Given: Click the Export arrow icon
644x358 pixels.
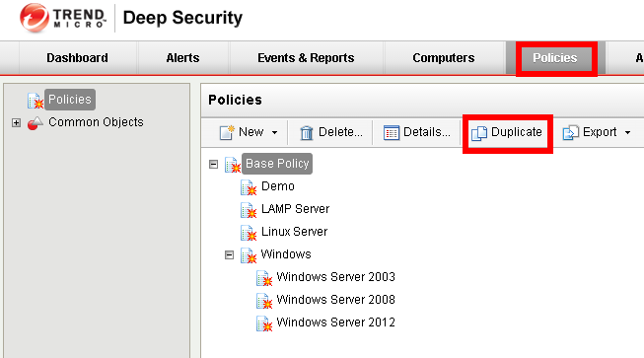Looking at the screenshot, I should [570, 132].
